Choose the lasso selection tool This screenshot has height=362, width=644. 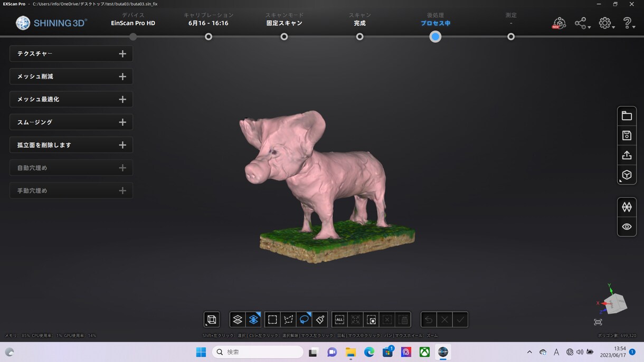(304, 319)
